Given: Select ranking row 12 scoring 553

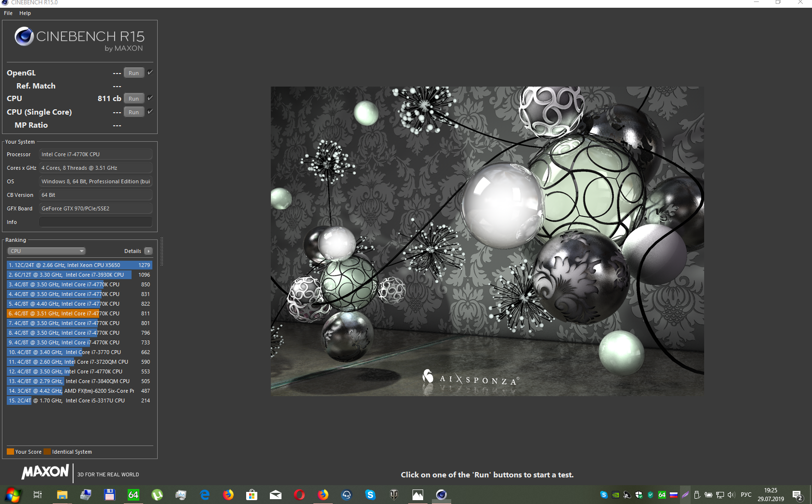Looking at the screenshot, I should coord(79,371).
